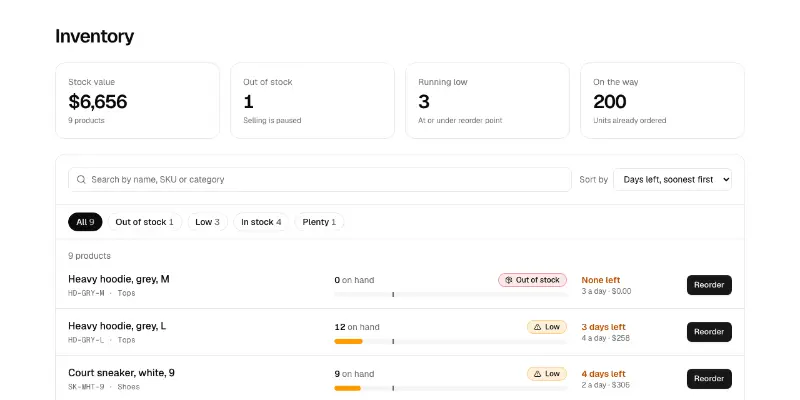Open the Stock value $6,656 card

pos(137,101)
